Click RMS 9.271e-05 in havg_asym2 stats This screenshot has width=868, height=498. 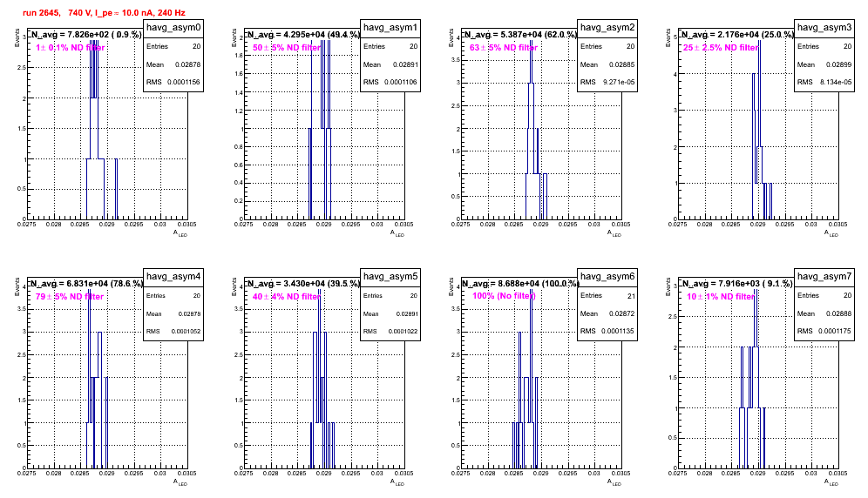pos(607,82)
